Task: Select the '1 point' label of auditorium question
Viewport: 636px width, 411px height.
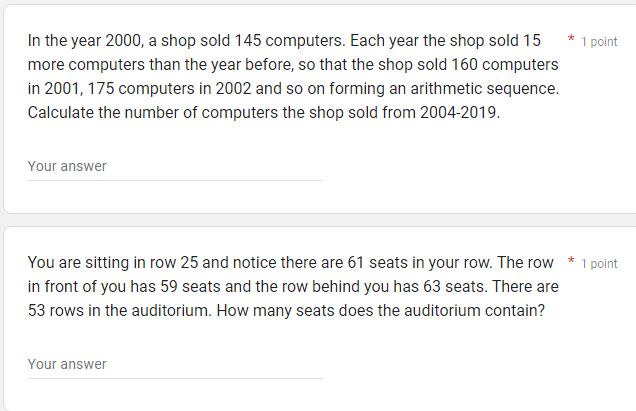Action: [x=599, y=263]
